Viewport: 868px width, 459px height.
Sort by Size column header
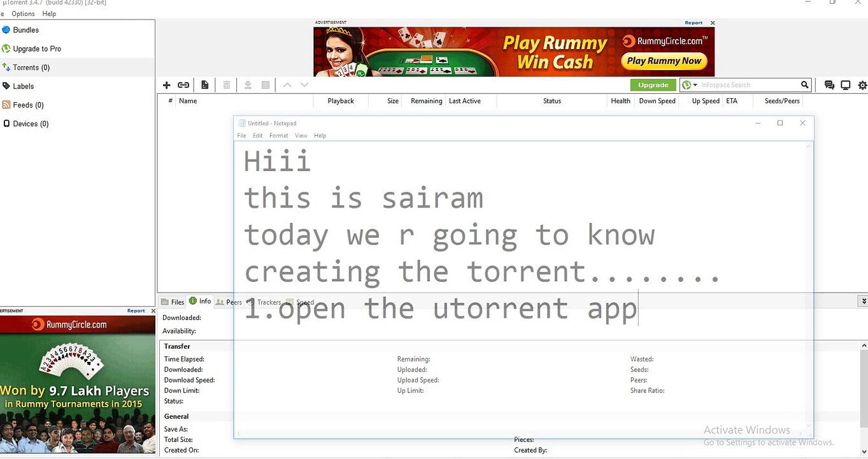[393, 101]
